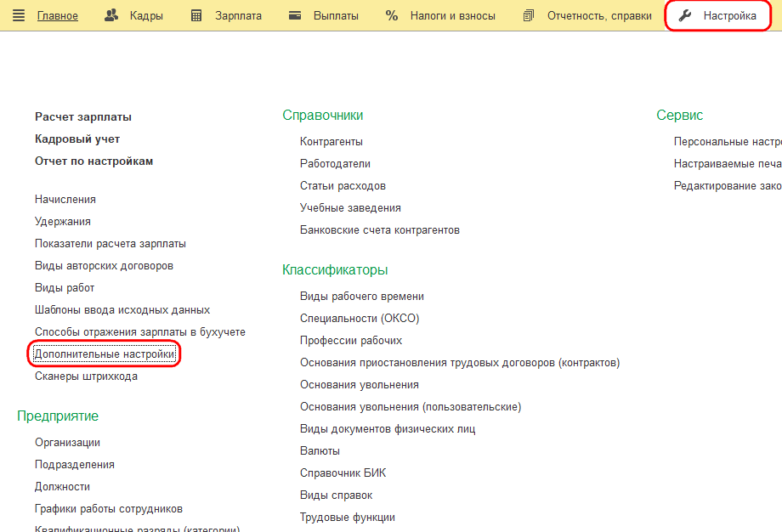This screenshot has width=782, height=532.
Task: Click the Предприятие heading
Action: pyautogui.click(x=58, y=416)
